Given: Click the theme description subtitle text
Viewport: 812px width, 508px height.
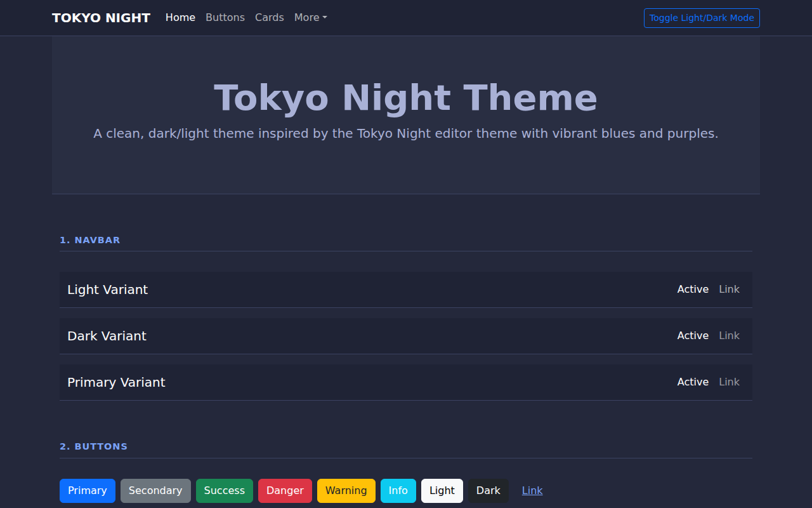Looking at the screenshot, I should (x=406, y=134).
